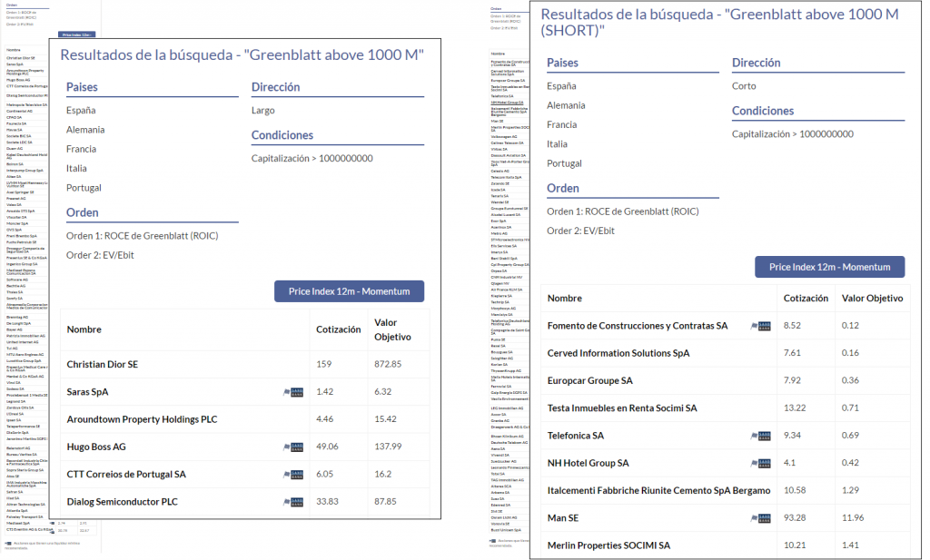930x560 pixels.
Task: Click the badge icon next to CTT Correios de Portugal SA
Action: 293,474
